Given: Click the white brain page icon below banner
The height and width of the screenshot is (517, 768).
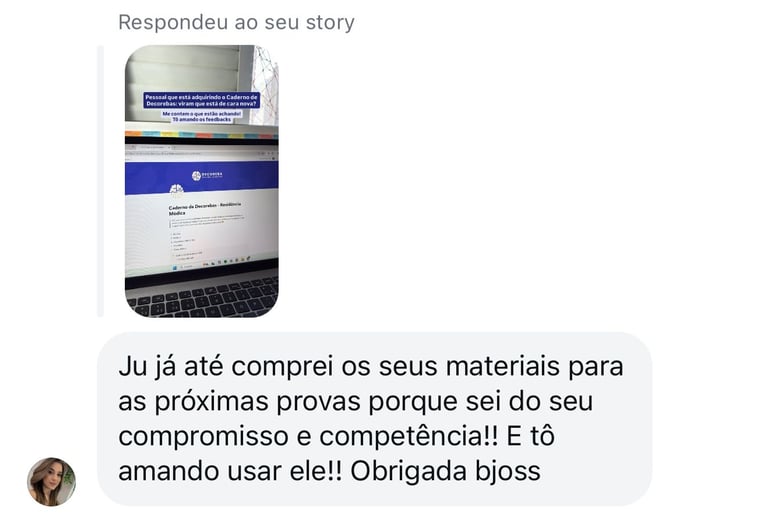Looking at the screenshot, I should 176,189.
